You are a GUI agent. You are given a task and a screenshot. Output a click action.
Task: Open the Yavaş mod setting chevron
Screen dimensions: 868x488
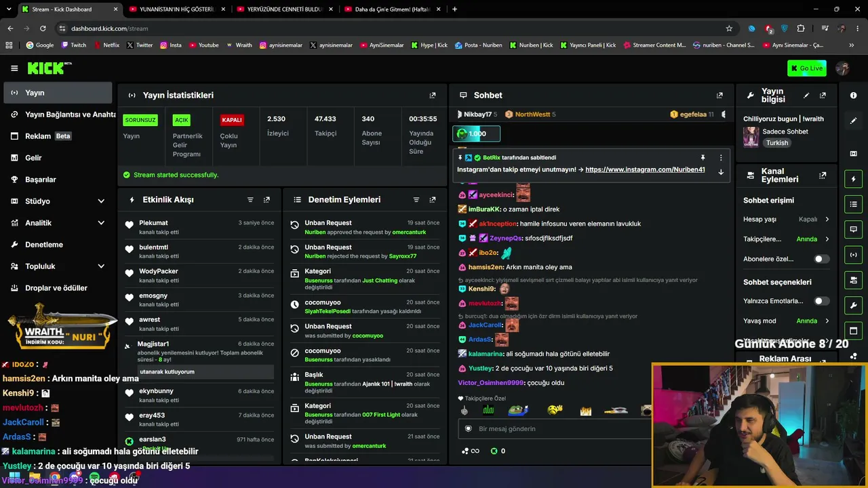coord(827,321)
